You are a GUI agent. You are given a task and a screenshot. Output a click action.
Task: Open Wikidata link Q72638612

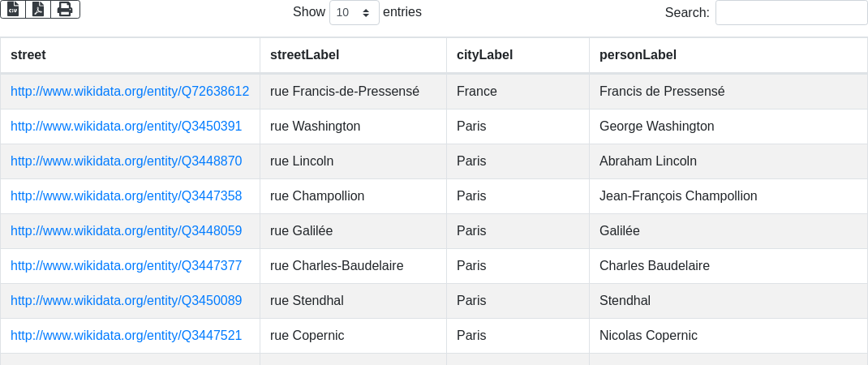coord(130,92)
